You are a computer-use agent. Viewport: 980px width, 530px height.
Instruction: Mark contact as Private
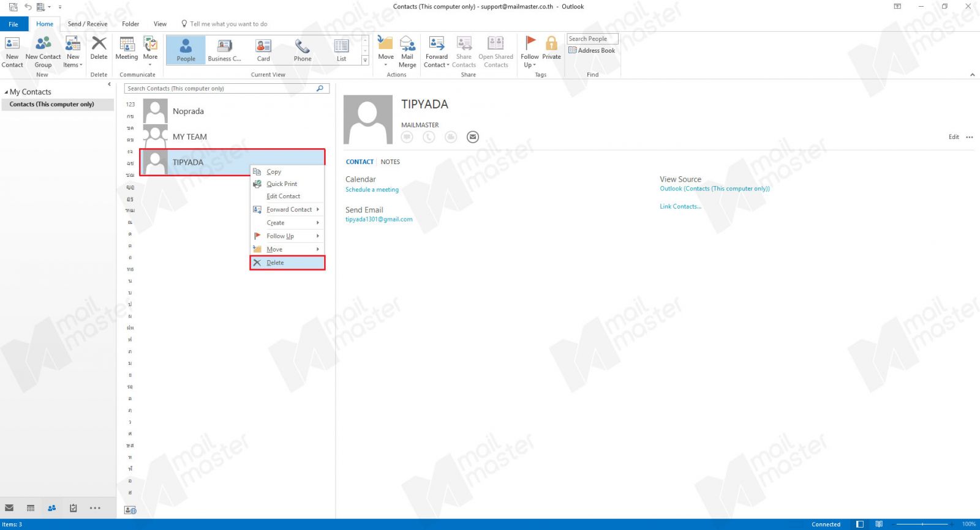point(551,48)
